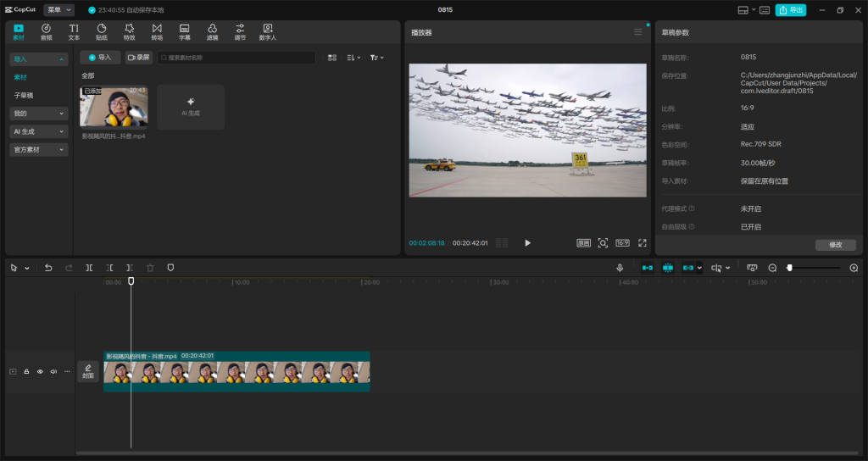The image size is (868, 461).
Task: Zoom in the timeline
Action: (854, 268)
